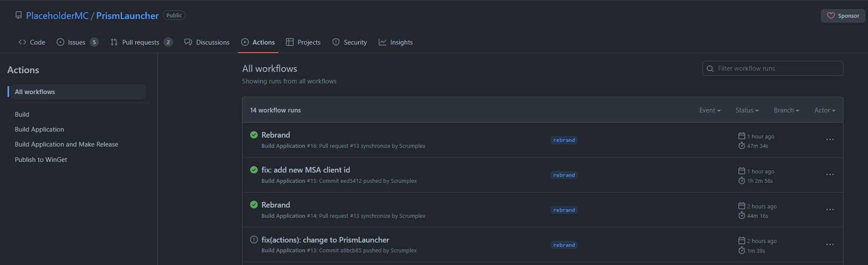Screen dimensions: 868x265
Task: Open the fix: add new MSA client id run
Action: (x=306, y=170)
